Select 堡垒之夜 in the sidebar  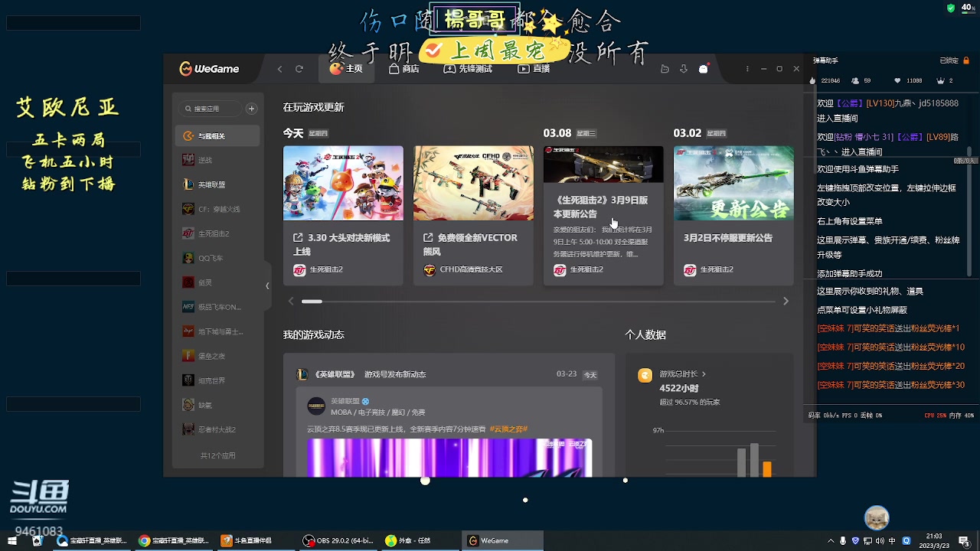217,356
